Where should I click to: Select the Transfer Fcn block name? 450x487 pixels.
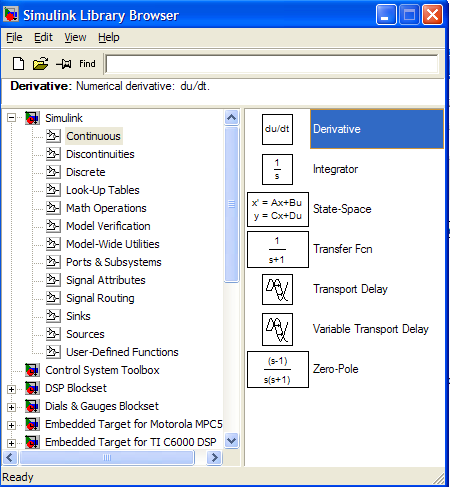[x=343, y=249]
